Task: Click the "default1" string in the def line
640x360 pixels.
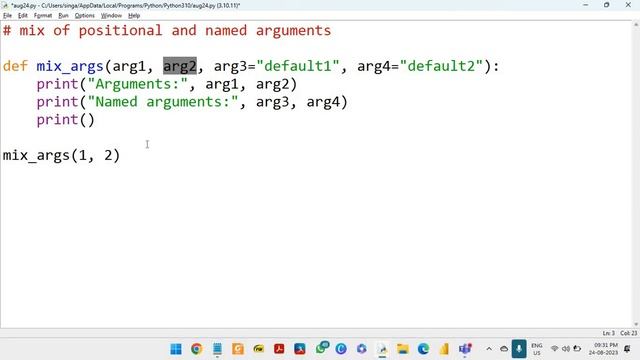Action: click(x=298, y=66)
